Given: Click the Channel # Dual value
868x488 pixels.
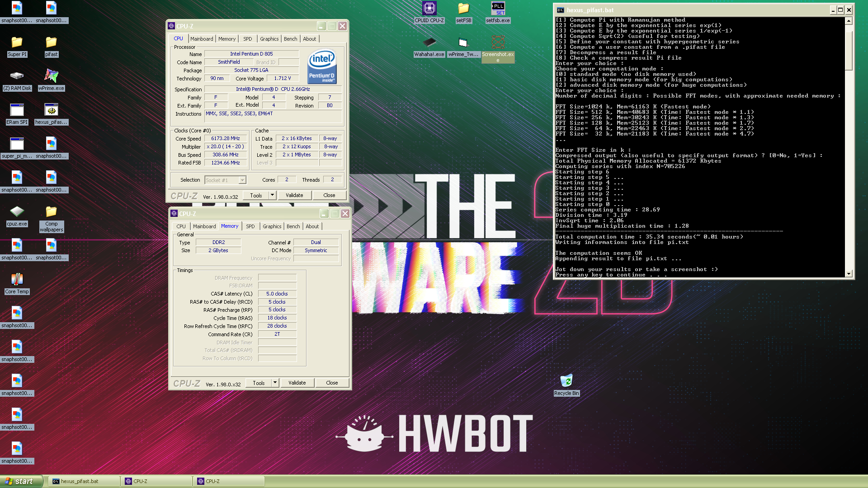Looking at the screenshot, I should [x=316, y=242].
